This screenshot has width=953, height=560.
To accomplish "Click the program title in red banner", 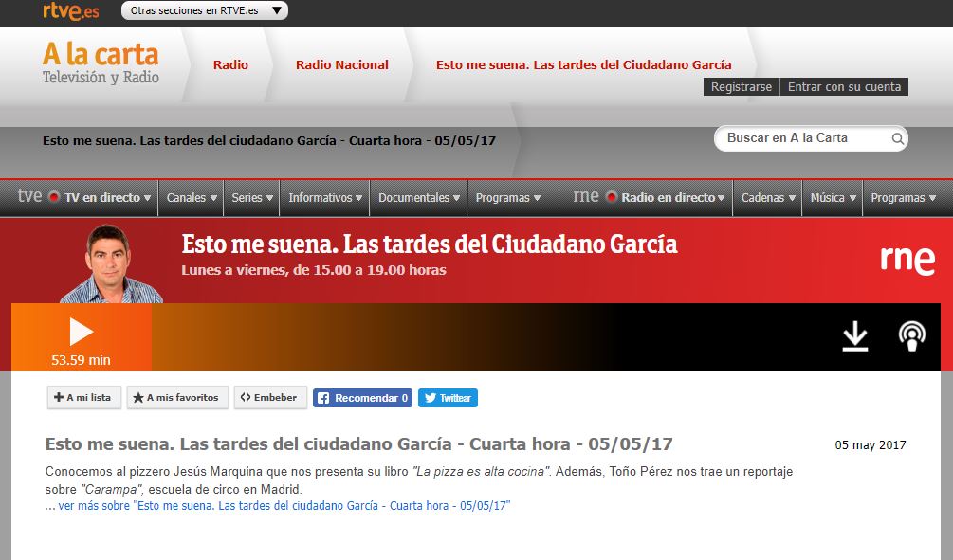I will (430, 244).
